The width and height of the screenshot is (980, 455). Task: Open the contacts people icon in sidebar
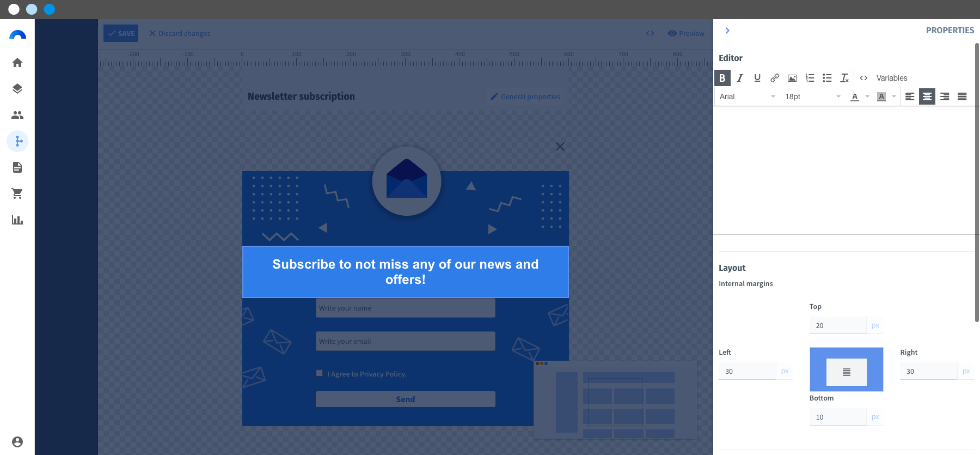pos(17,115)
